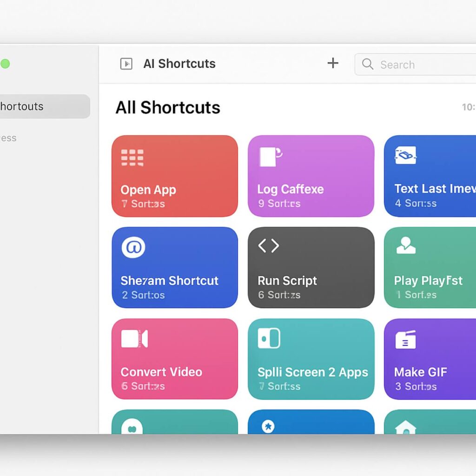Click the green maximize window button
This screenshot has width=476, height=476.
[x=5, y=64]
